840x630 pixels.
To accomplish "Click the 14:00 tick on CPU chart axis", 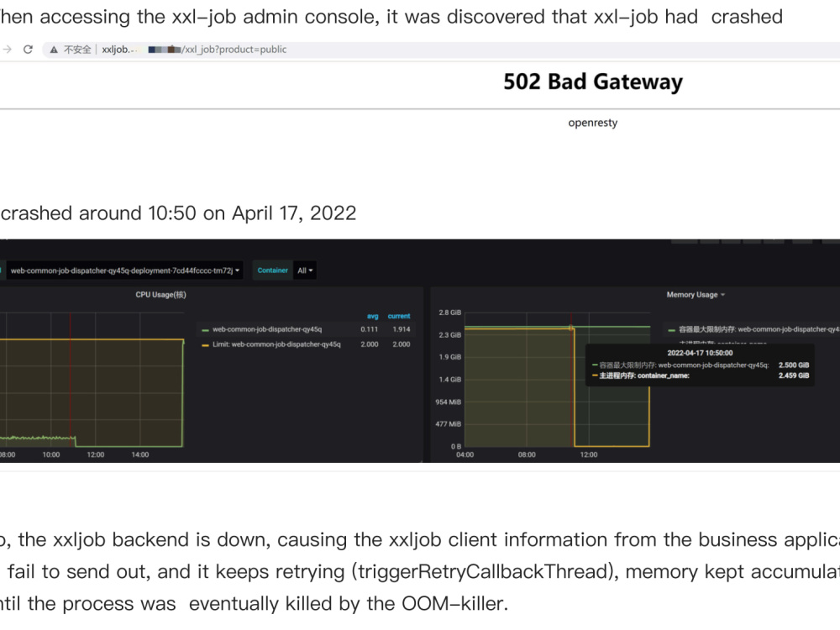I will click(139, 454).
